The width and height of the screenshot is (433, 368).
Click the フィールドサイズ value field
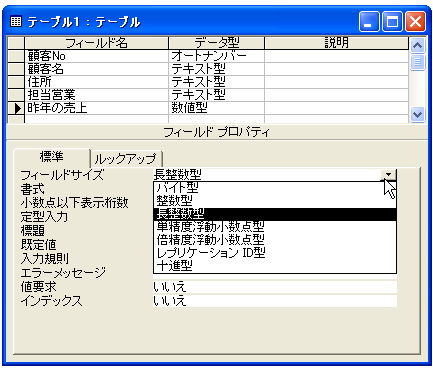click(267, 174)
